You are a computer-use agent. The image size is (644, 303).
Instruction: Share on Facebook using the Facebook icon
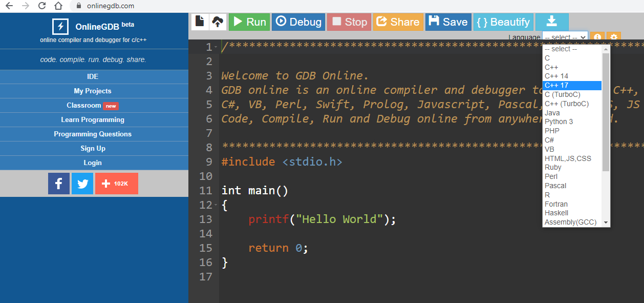[59, 184]
